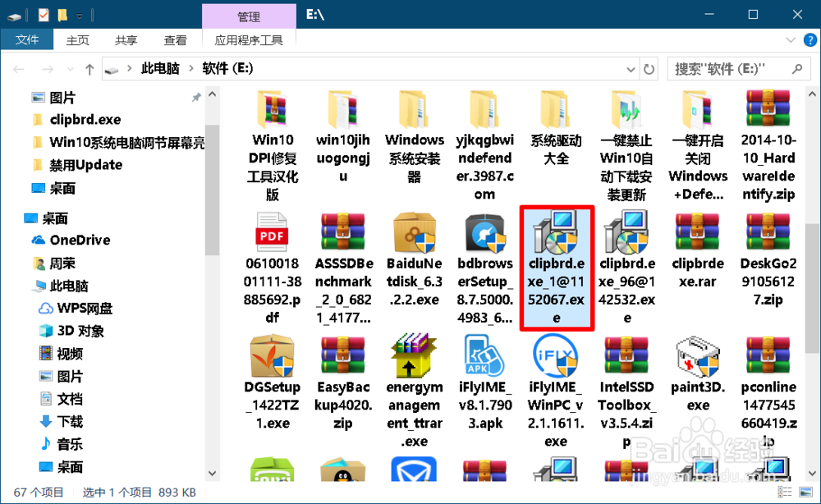Click the navigation pane scrollbar up arrow

click(212, 94)
